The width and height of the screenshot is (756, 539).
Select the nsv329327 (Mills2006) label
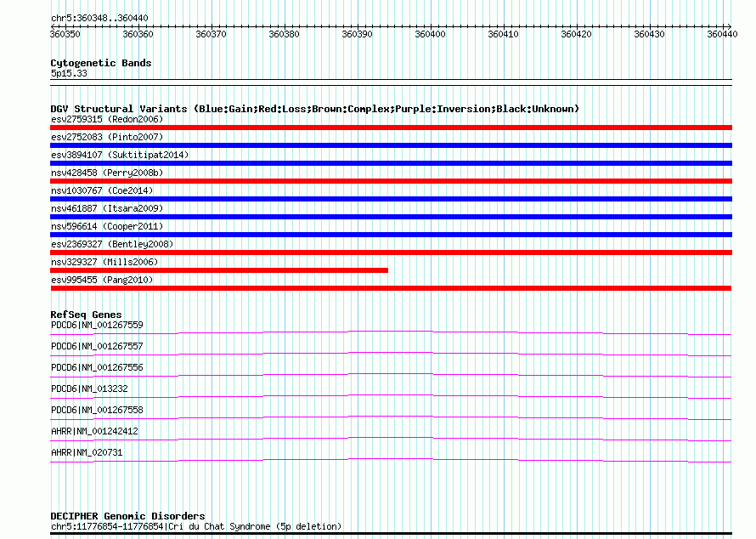tap(104, 262)
